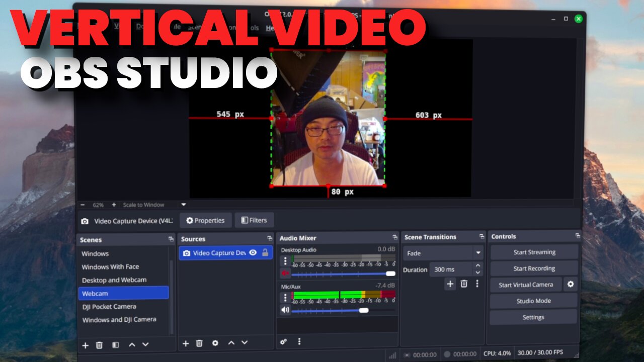Remove selected scene using trash icon

[99, 345]
